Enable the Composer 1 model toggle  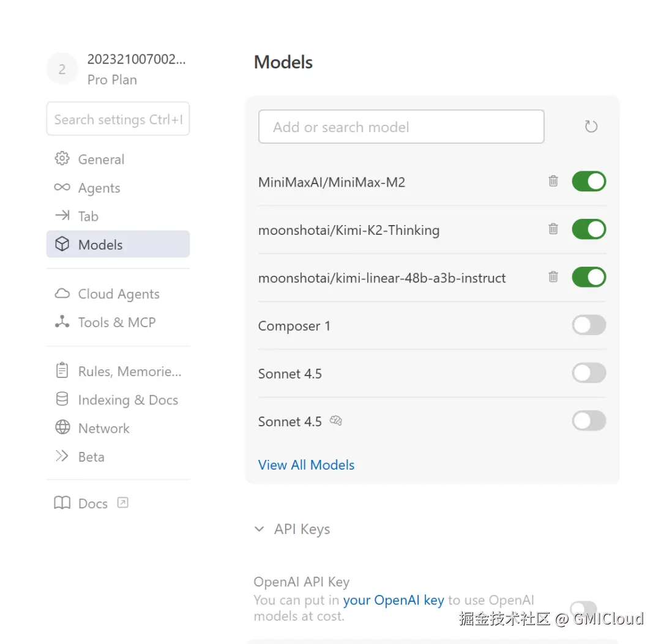click(x=588, y=325)
